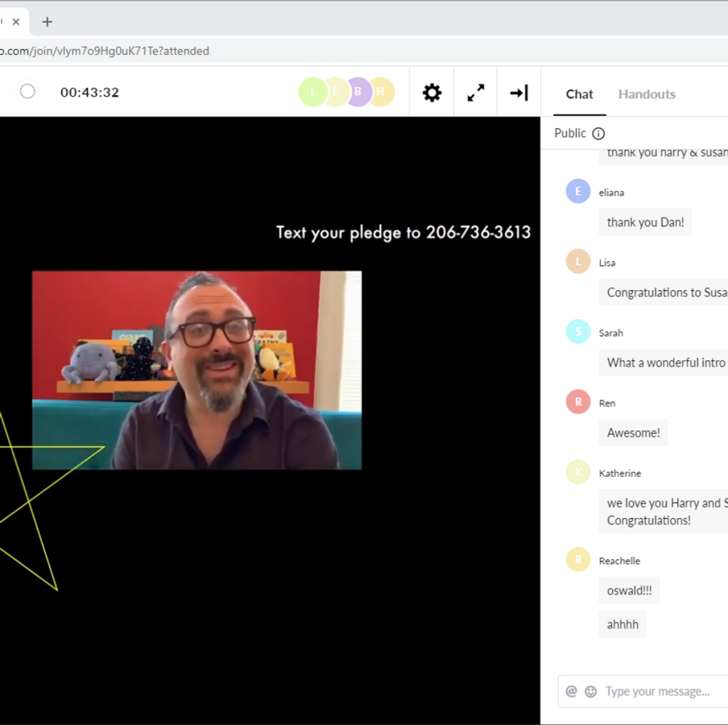Open the emoji picker smiley icon
The height and width of the screenshot is (725, 728).
click(x=591, y=692)
